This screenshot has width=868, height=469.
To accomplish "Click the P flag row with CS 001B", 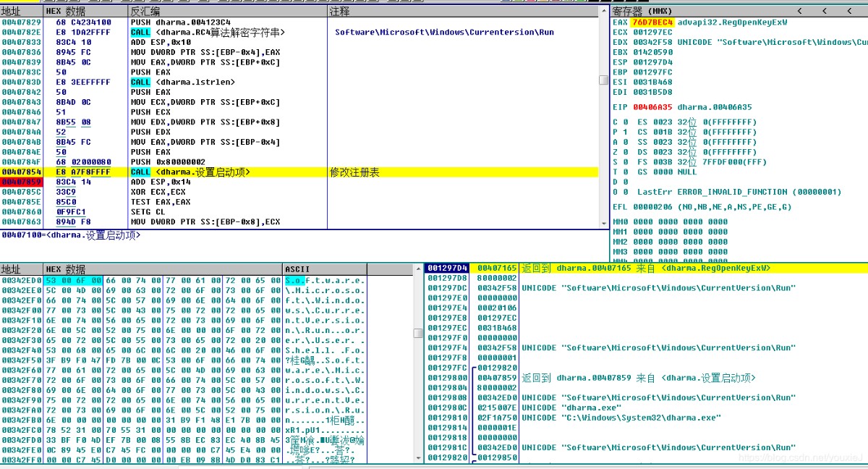I will pos(684,132).
